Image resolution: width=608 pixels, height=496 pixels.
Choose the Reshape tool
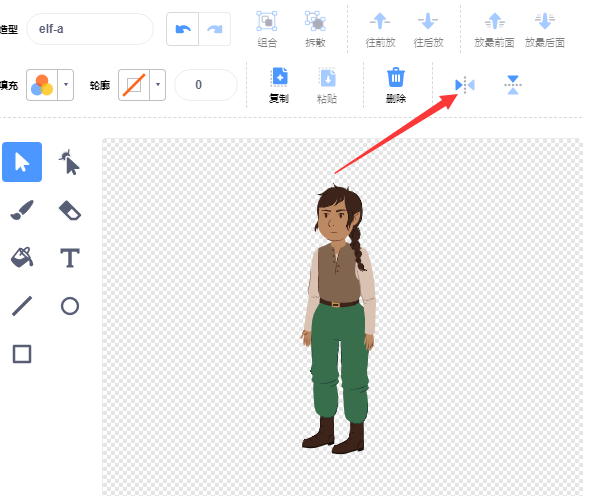(x=69, y=162)
